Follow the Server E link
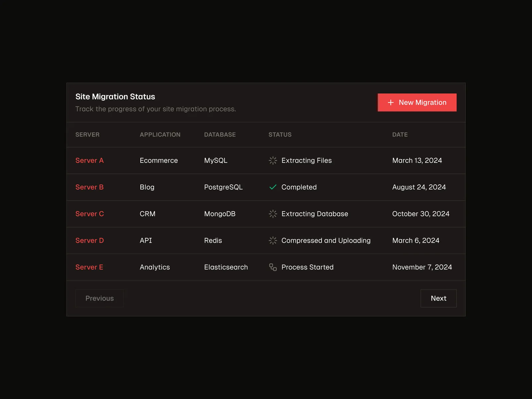 tap(89, 267)
